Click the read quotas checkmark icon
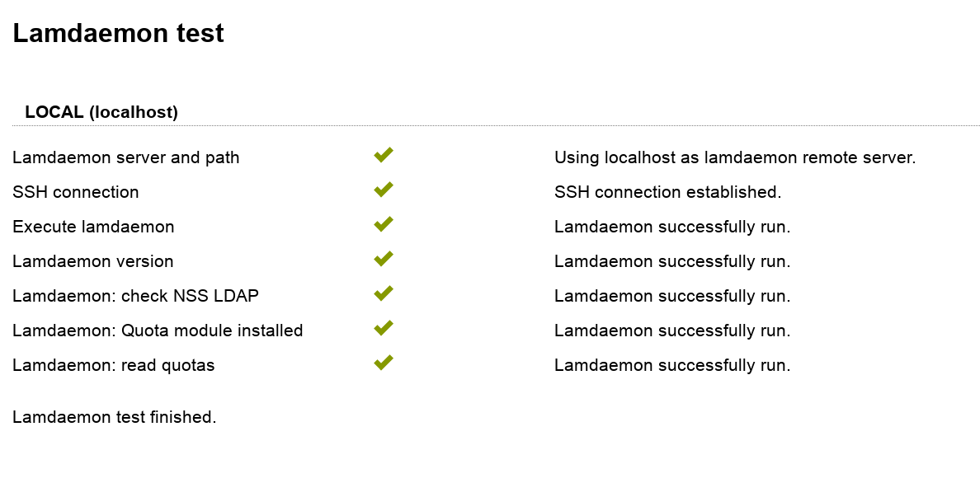Viewport: 980px width, 497px height. [383, 363]
